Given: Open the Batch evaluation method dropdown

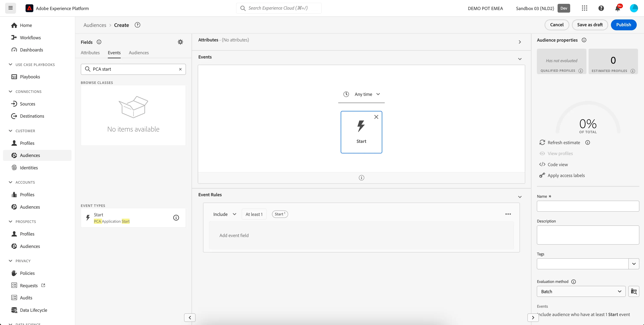Looking at the screenshot, I should point(581,291).
